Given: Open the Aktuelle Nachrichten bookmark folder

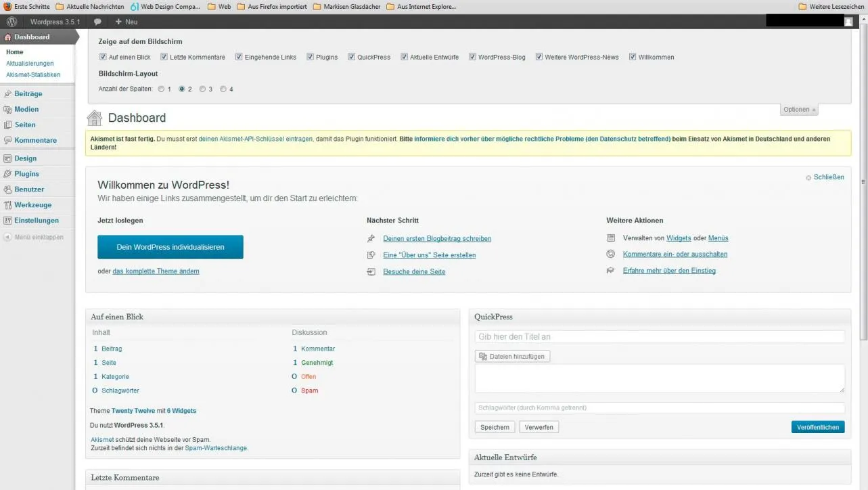Looking at the screenshot, I should click(90, 7).
